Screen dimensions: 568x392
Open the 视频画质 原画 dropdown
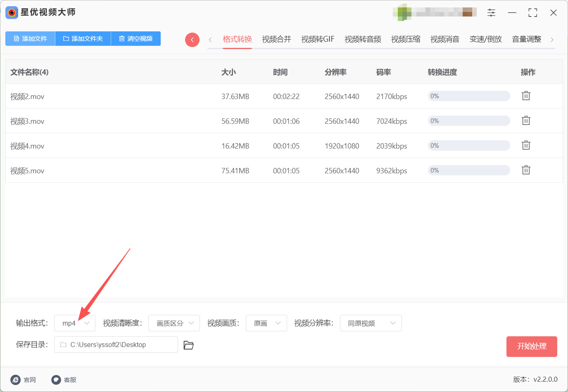[266, 323]
